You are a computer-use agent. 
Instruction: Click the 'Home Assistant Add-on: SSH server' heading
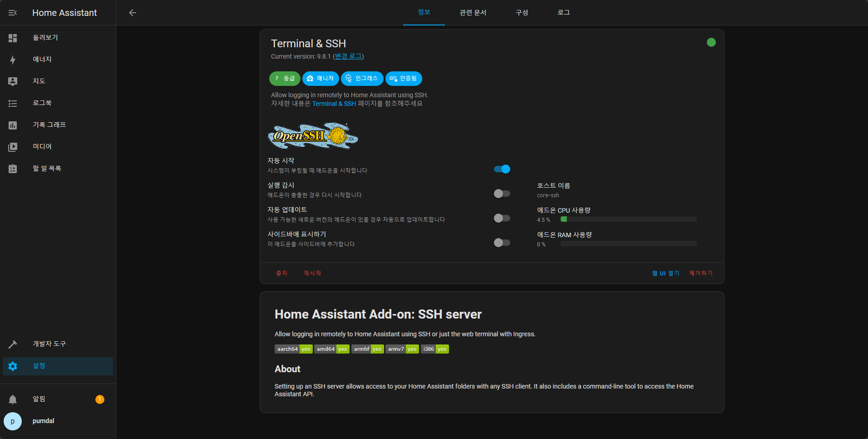click(378, 314)
